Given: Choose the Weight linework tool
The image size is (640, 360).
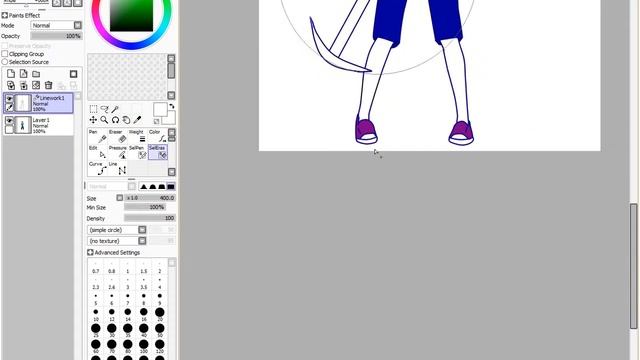Looking at the screenshot, I should click(x=138, y=136).
